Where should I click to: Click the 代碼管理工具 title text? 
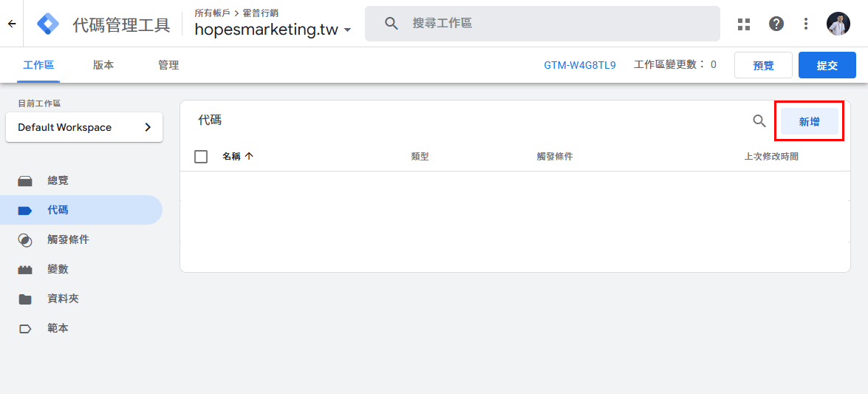coord(121,25)
